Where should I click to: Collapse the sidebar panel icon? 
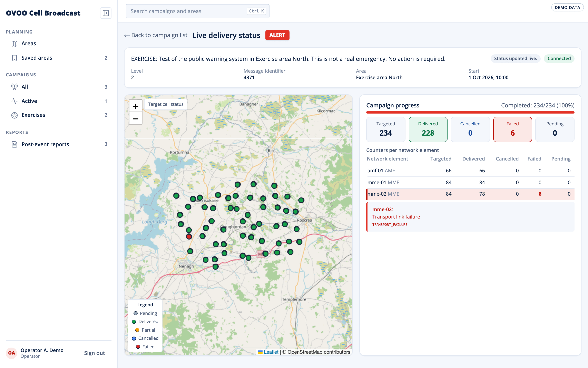coord(106,13)
